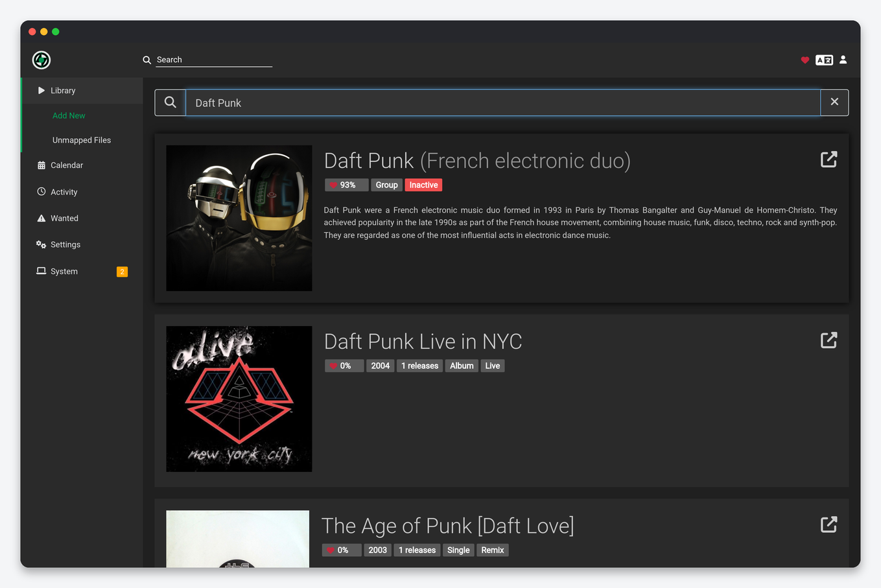Image resolution: width=881 pixels, height=588 pixels.
Task: Click the System laptop icon
Action: pos(41,271)
